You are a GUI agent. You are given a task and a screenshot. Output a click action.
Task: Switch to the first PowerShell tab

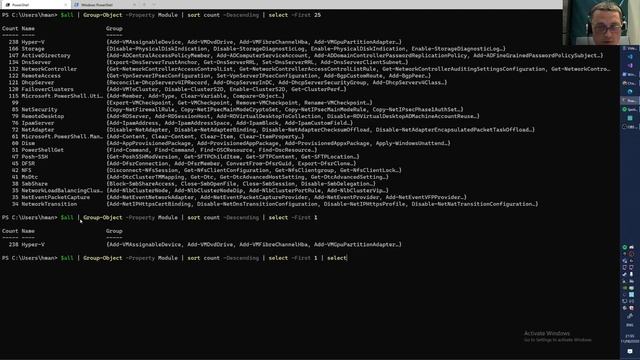pyautogui.click(x=36, y=4)
